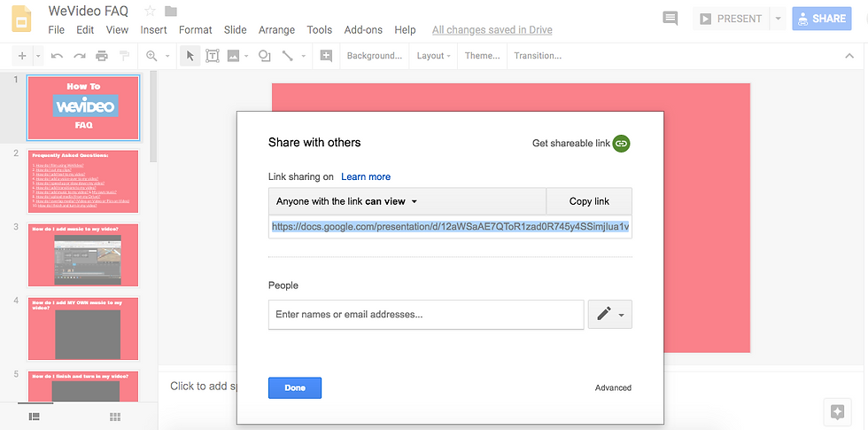Screen dimensions: 868x430
Task: Click the Google Slides home logo
Action: [x=21, y=19]
